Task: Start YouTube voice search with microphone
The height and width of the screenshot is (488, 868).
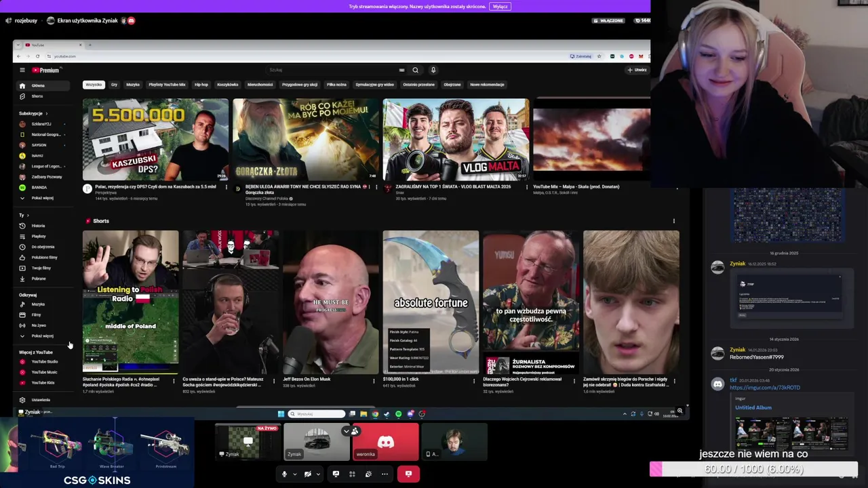Action: pyautogui.click(x=433, y=70)
